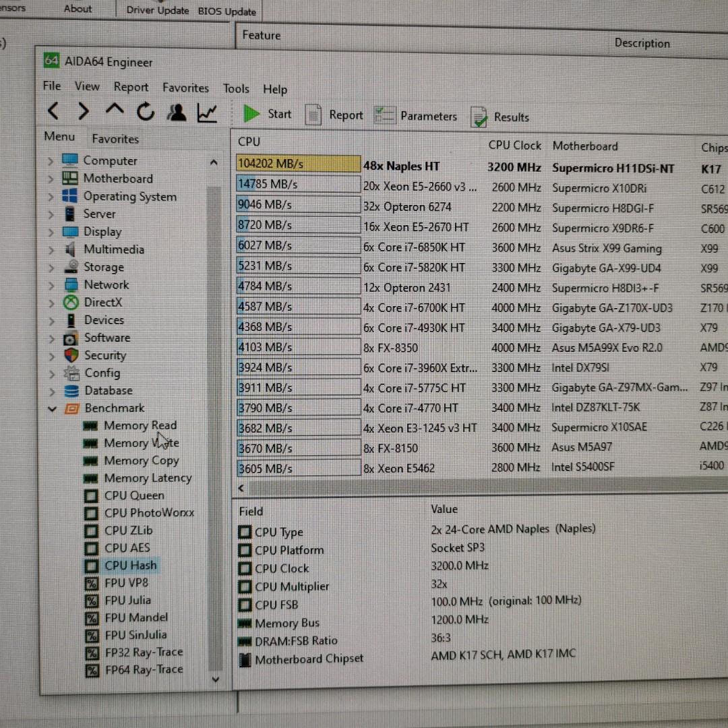
Task: Open the Results icon
Action: click(479, 117)
